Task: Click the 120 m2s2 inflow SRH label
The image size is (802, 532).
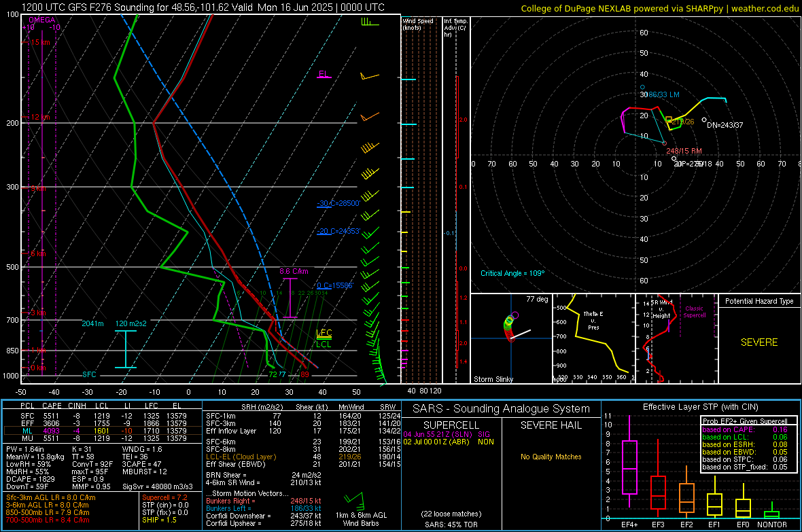Action: [x=131, y=323]
